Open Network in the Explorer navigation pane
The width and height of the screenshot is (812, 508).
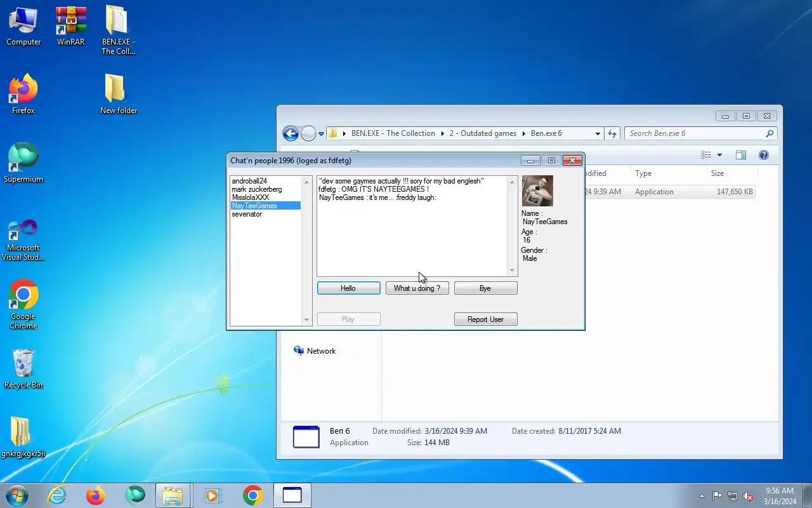coord(315,351)
